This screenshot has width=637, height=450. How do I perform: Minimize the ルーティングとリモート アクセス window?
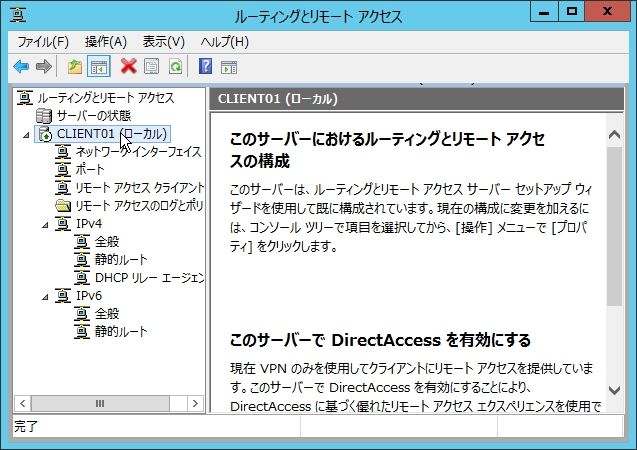(x=544, y=12)
